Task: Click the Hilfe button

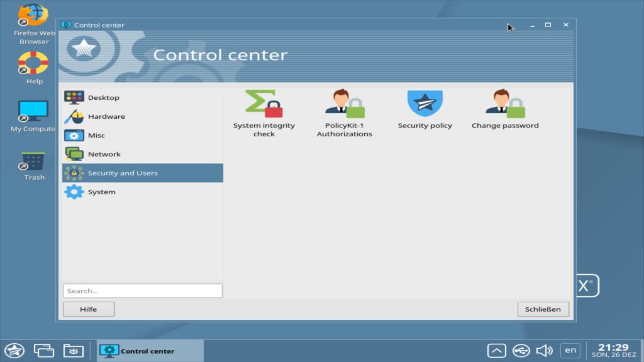Action: (88, 309)
